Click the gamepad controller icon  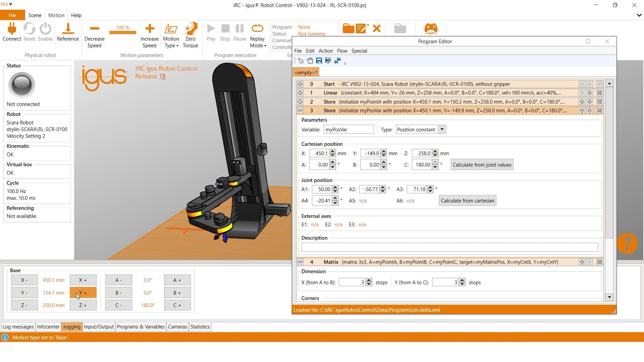pyautogui.click(x=431, y=28)
